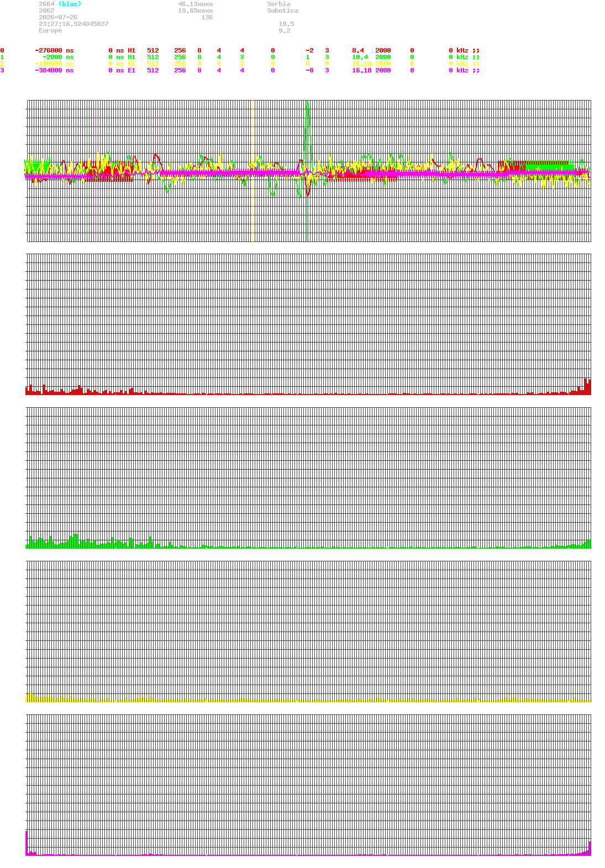Image resolution: width=605 pixels, height=868 pixels.
Task: Click the latitude 46.13xxxx
Action: 196,4
